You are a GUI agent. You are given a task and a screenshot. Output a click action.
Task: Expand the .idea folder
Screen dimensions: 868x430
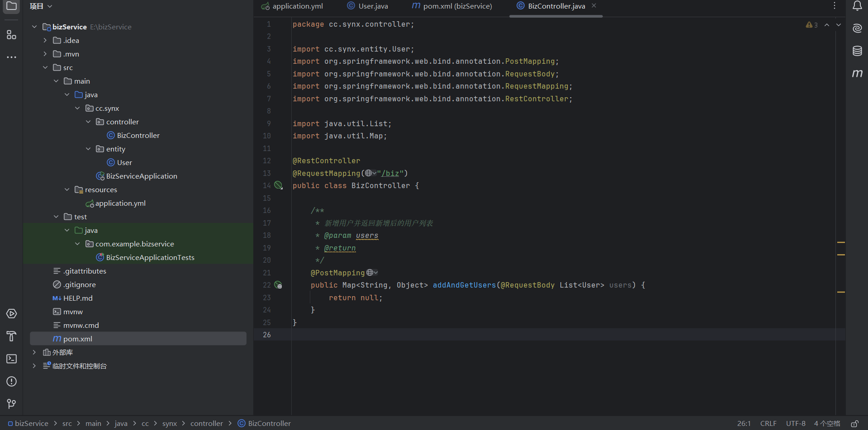[45, 40]
